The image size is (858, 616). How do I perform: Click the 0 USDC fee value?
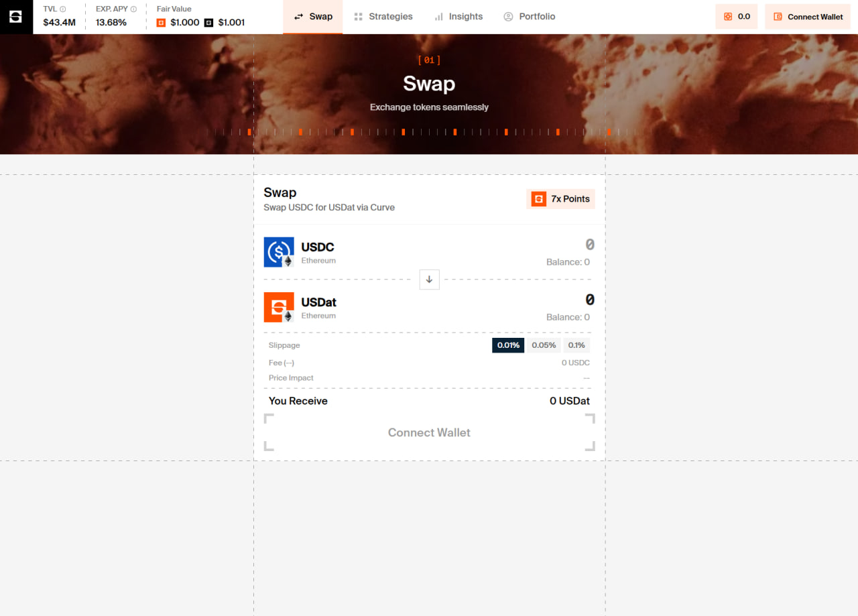[x=576, y=363]
